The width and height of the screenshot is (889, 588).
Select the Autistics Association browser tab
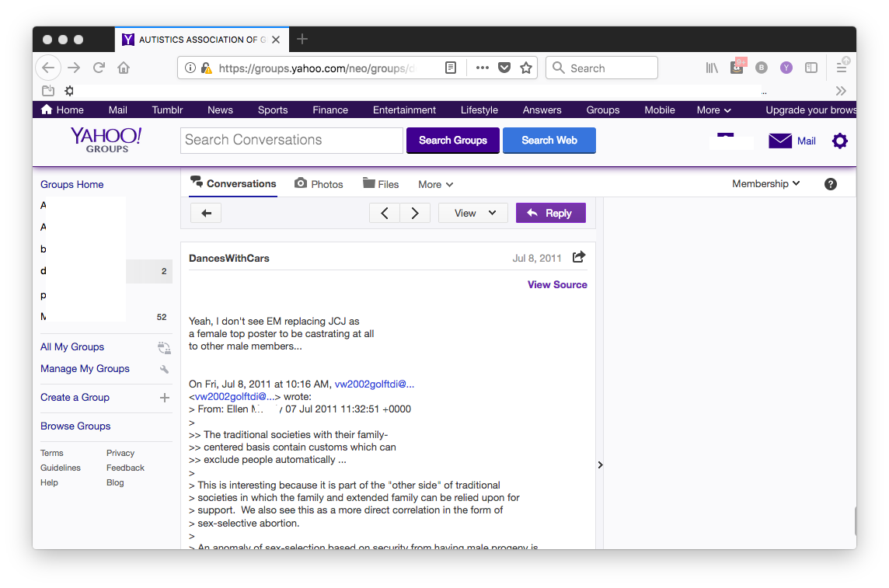(x=202, y=40)
